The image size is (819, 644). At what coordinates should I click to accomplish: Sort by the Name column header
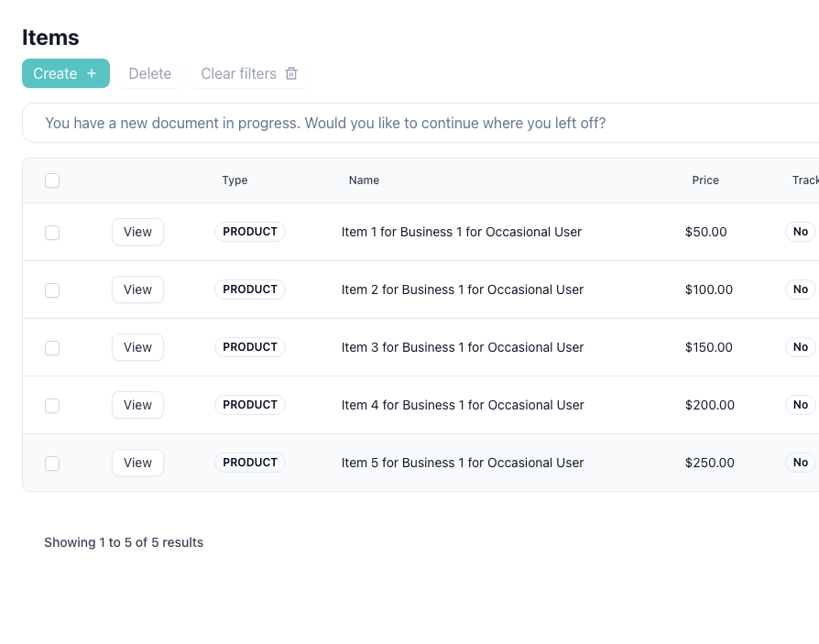click(364, 180)
